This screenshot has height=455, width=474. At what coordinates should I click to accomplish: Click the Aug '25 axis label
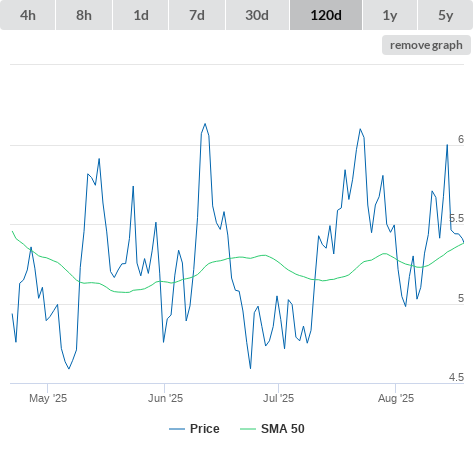pyautogui.click(x=396, y=398)
